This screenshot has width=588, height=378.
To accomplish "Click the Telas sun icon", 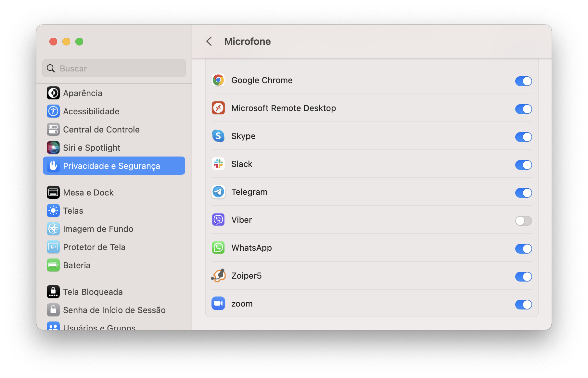I will (53, 211).
